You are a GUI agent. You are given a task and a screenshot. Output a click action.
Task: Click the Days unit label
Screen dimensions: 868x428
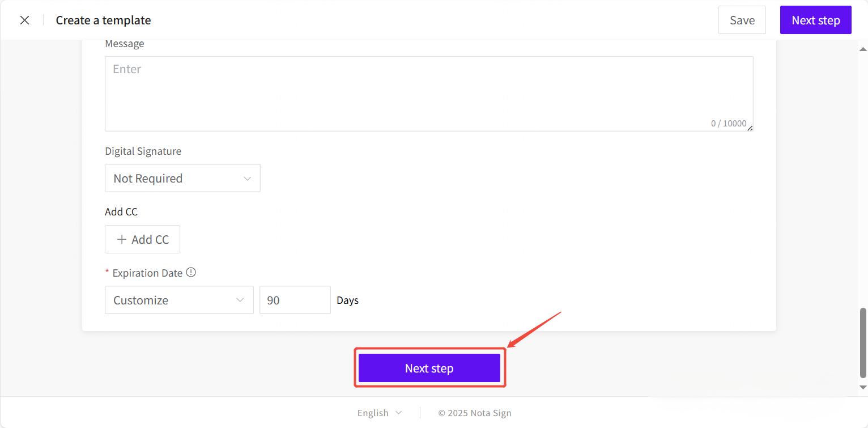pos(347,300)
